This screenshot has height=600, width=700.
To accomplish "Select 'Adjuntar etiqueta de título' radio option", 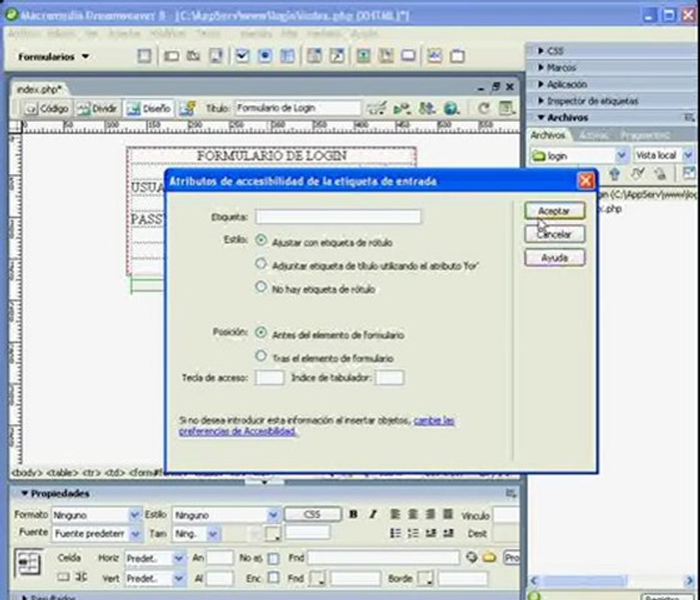I will click(261, 263).
